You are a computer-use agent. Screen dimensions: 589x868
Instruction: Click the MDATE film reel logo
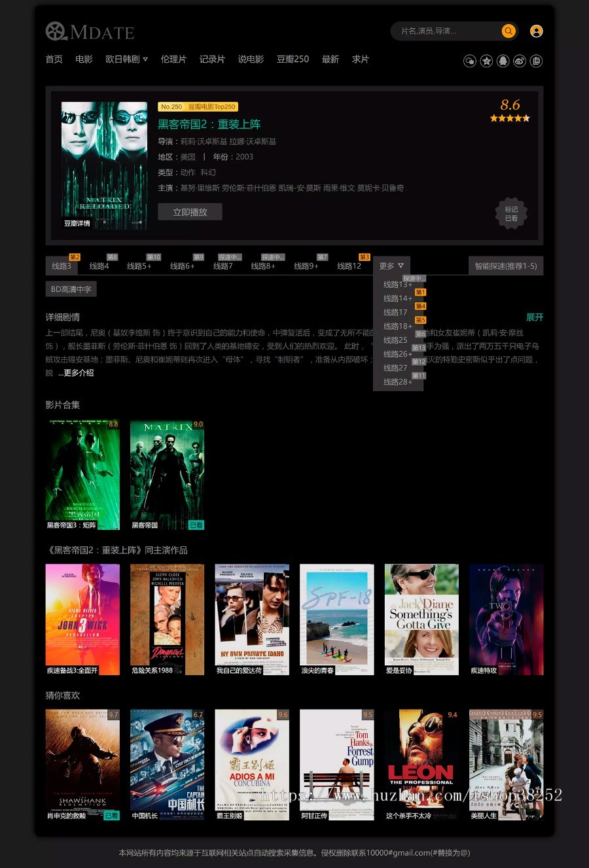click(x=90, y=31)
